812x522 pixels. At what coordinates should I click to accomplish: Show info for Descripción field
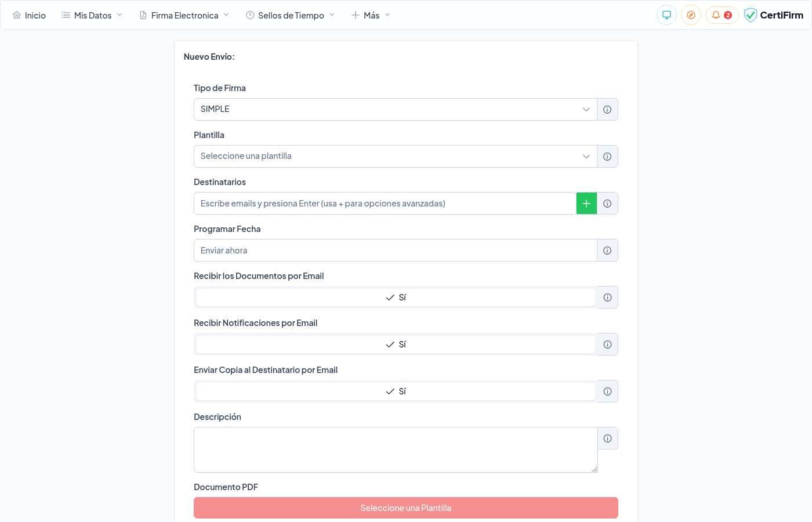(x=607, y=438)
